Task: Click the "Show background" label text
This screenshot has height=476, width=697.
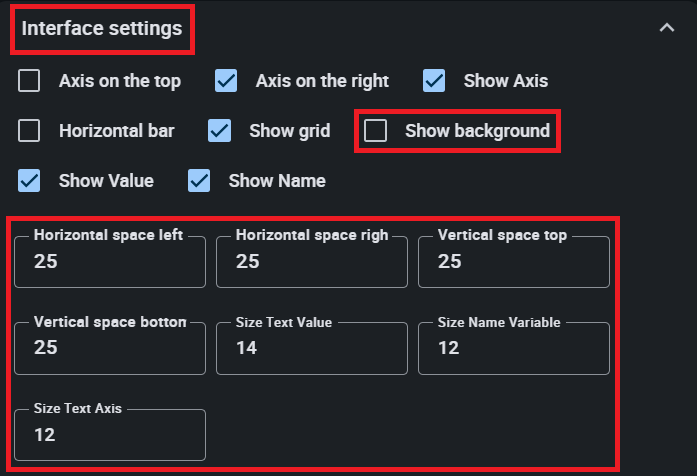Action: click(477, 131)
